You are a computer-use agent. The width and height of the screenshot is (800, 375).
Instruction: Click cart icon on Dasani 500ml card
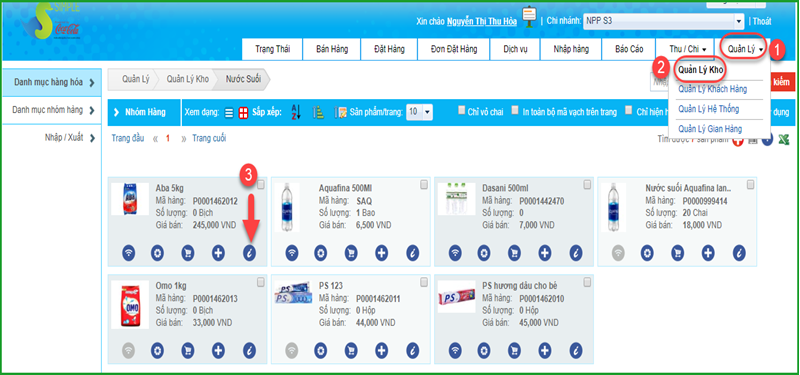515,253
